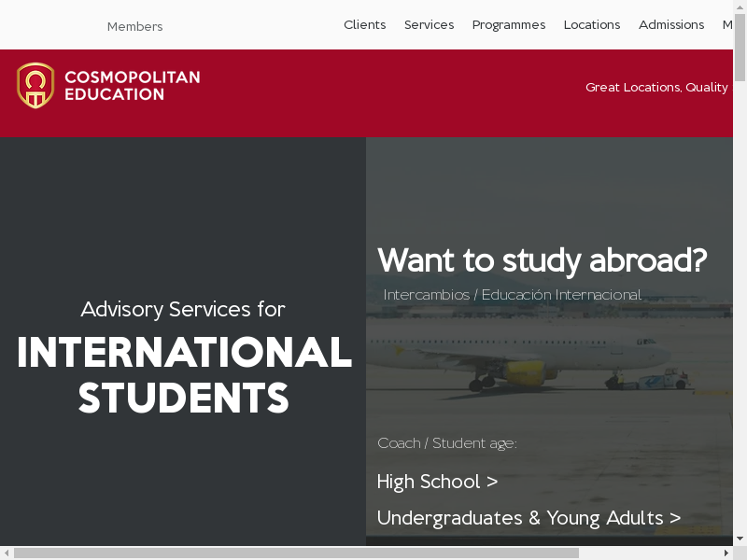The image size is (747, 560).
Task: Click the left arrow on horizontal scrollbar
Action: click(x=7, y=553)
